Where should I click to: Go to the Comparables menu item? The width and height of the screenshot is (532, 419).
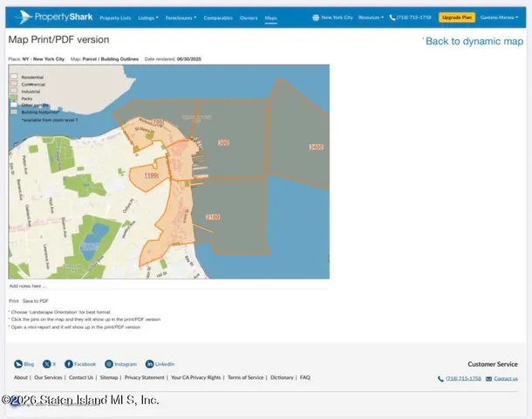coord(218,17)
